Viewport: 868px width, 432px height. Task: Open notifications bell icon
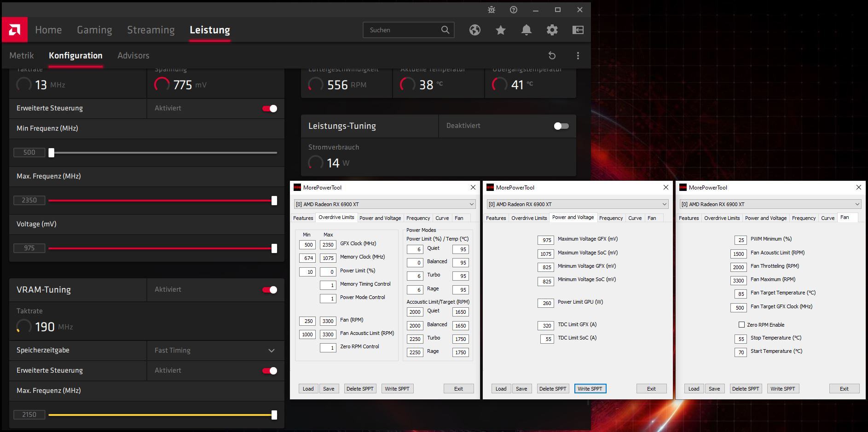pos(527,30)
